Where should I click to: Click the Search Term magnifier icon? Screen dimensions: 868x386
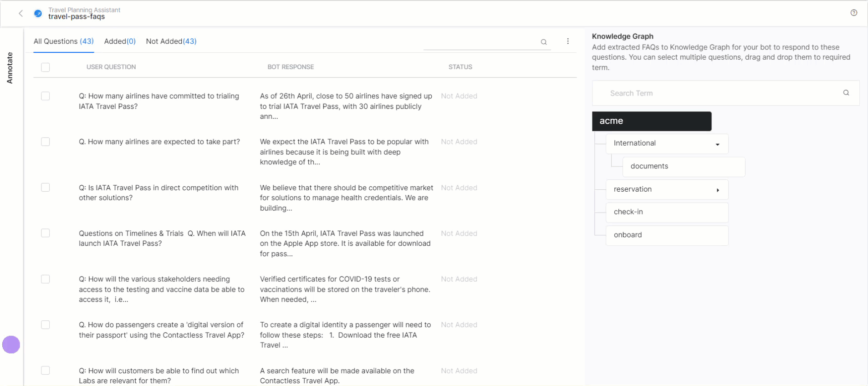point(846,93)
